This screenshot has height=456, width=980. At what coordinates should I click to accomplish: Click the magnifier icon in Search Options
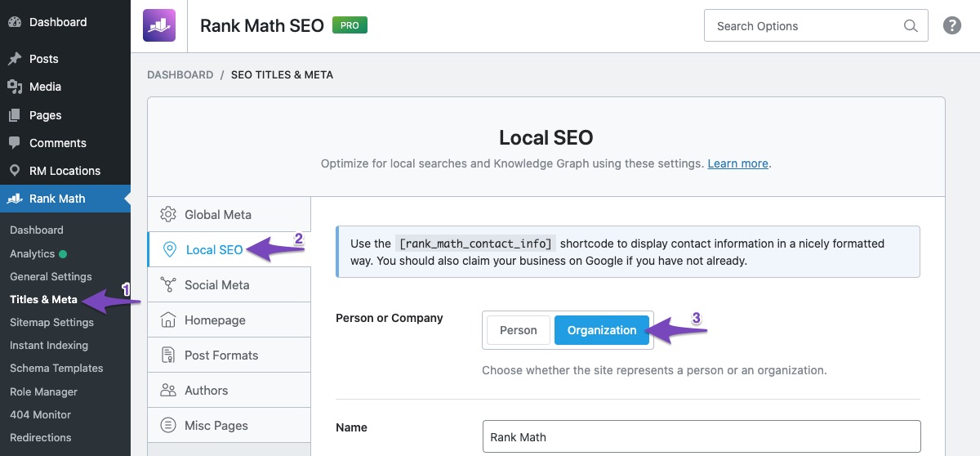[x=911, y=26]
